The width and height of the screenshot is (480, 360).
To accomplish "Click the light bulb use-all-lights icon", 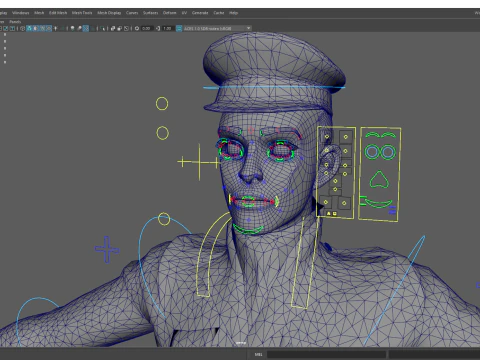I will coord(72,28).
